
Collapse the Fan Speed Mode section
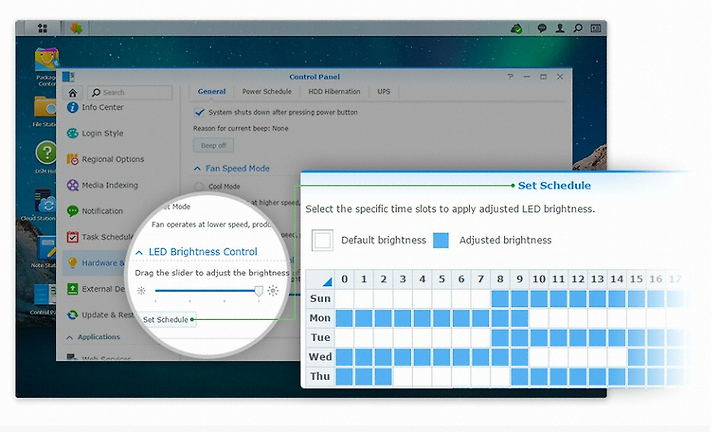[197, 168]
